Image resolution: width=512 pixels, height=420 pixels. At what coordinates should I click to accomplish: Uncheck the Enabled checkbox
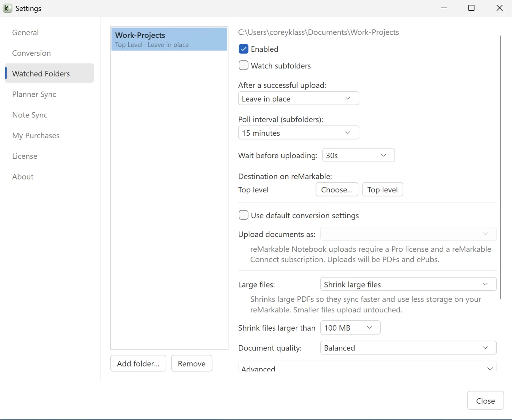tap(244, 49)
